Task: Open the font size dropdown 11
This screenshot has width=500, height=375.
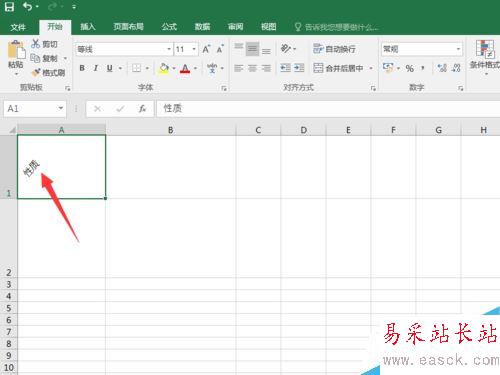Action: click(x=194, y=49)
